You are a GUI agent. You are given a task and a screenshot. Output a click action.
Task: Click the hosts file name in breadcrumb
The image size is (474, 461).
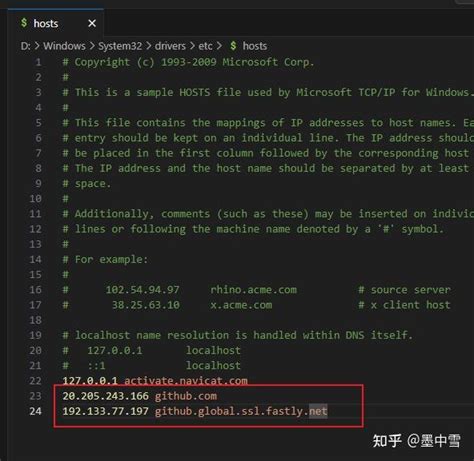click(255, 46)
